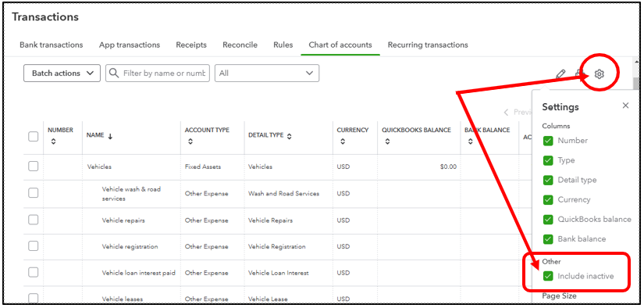Toggle the Detail type column checkbox
Viewport: 644px width, 308px height.
click(548, 180)
